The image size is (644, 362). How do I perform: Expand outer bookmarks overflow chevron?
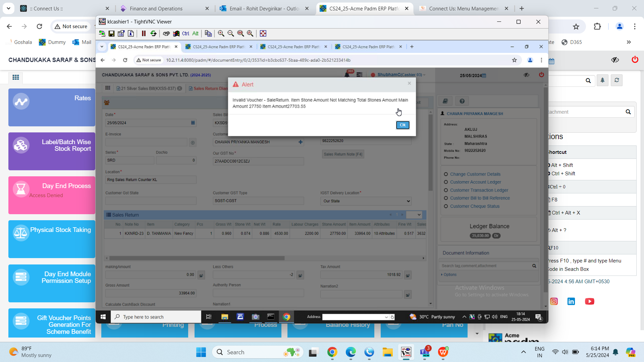coord(629,42)
